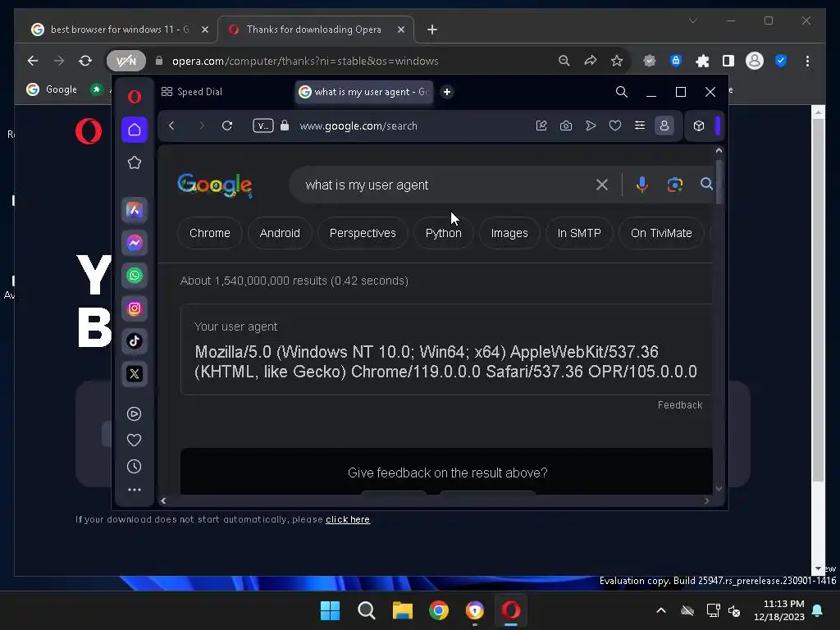This screenshot has height=630, width=840.
Task: Open Opera Easy Setup sliders icon
Action: tap(640, 126)
